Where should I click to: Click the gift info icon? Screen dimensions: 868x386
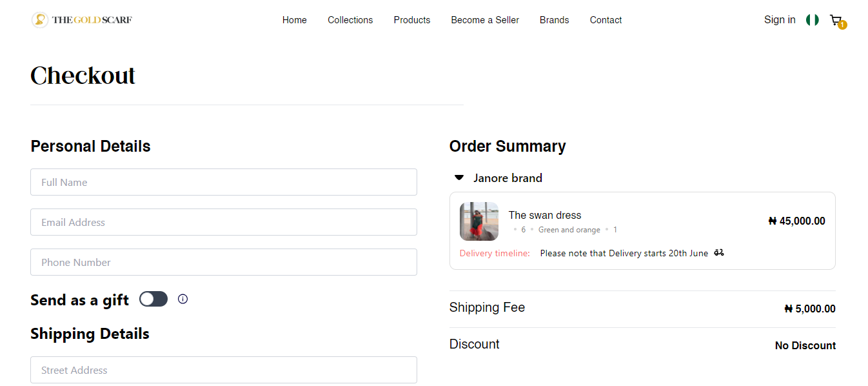click(182, 299)
